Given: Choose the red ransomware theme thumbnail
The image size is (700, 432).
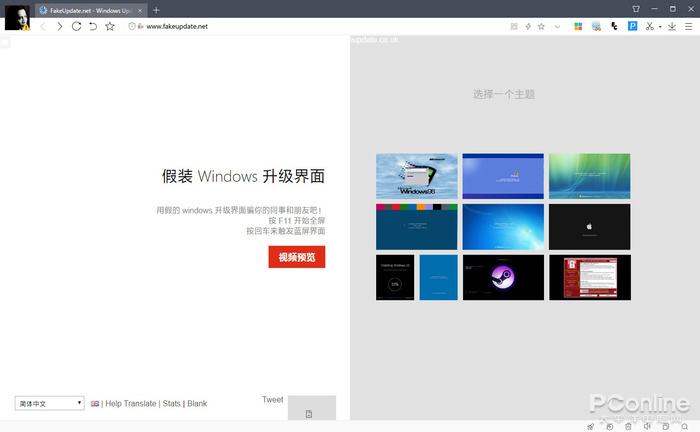Looking at the screenshot, I should (590, 278).
